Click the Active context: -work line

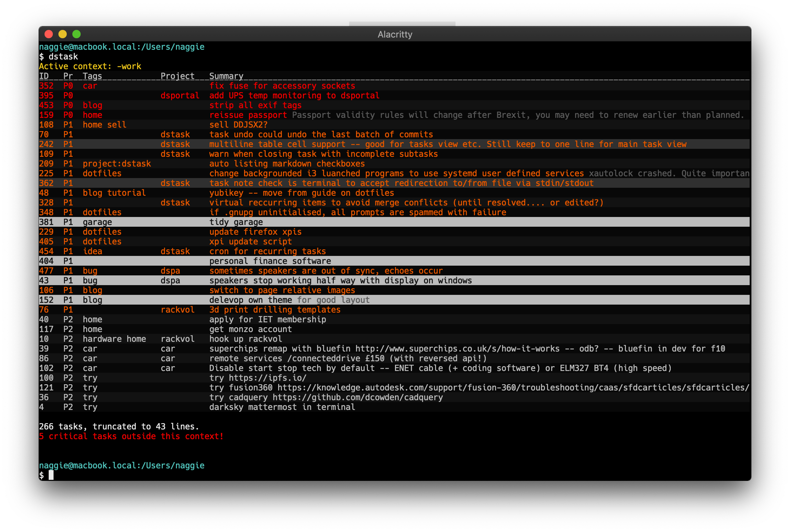(x=90, y=66)
